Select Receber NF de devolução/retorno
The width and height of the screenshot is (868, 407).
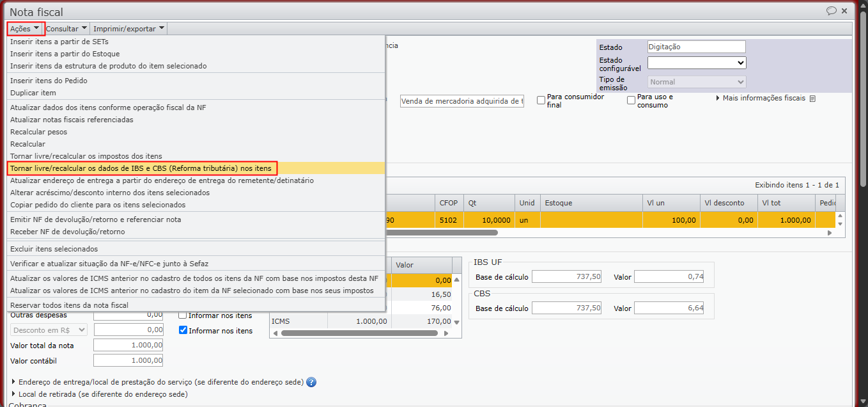click(196, 232)
